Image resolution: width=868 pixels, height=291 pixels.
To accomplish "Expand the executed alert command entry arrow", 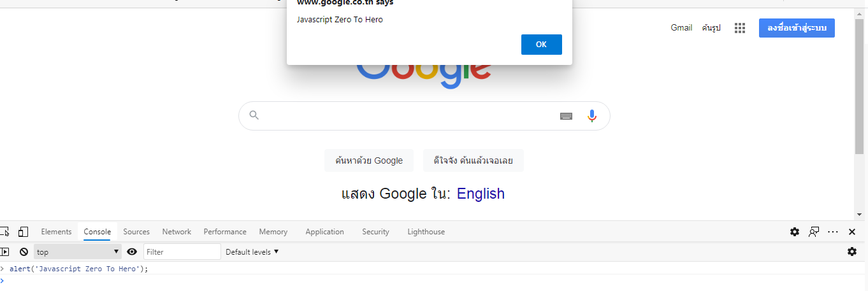I will (x=3, y=269).
